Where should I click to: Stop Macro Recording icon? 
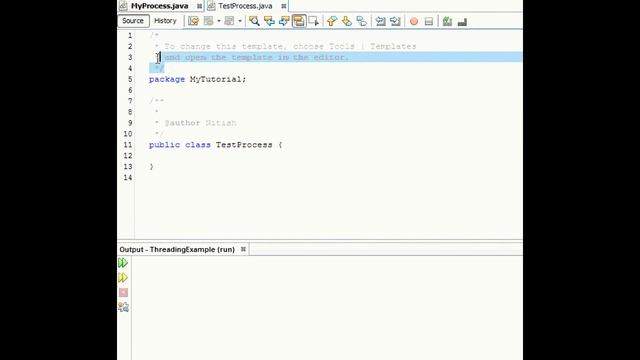point(429,22)
